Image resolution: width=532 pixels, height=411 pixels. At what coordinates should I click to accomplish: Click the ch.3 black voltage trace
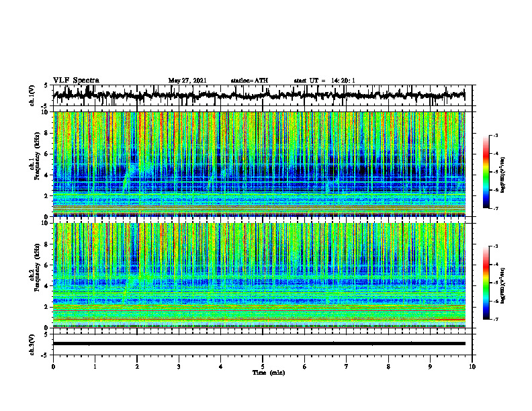pos(259,344)
